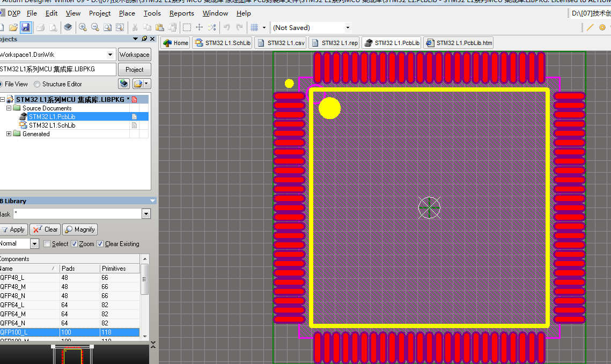The width and height of the screenshot is (611, 364).
Task: Untick the Clear Existing checkbox
Action: tap(100, 244)
